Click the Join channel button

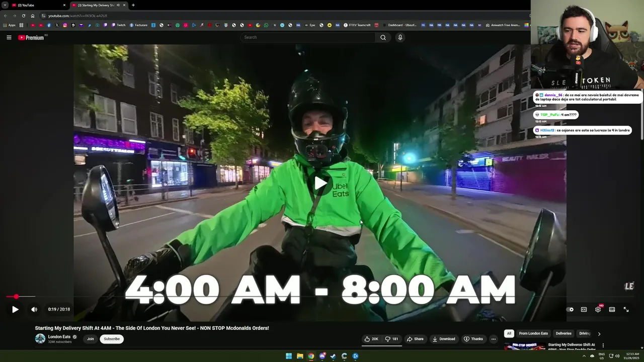[x=90, y=339]
